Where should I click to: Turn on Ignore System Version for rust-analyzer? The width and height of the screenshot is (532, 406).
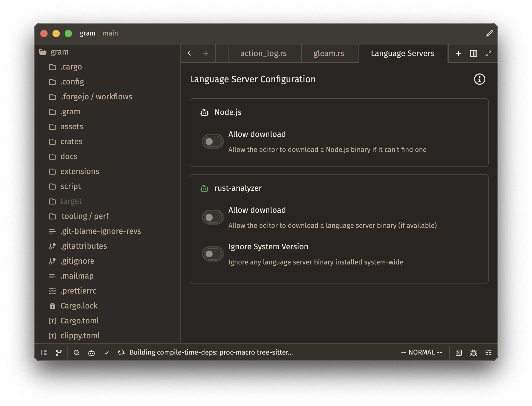[x=213, y=254]
